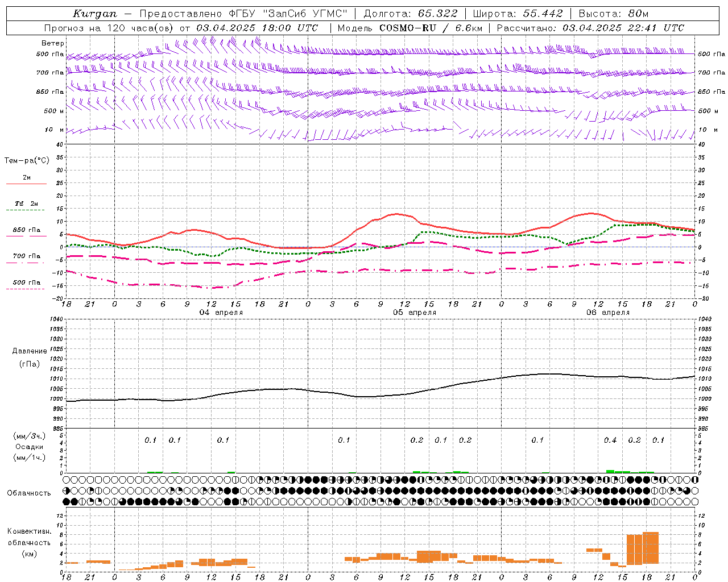
Task: Click the "(гПа)" pressure unit label
Action: point(30,364)
